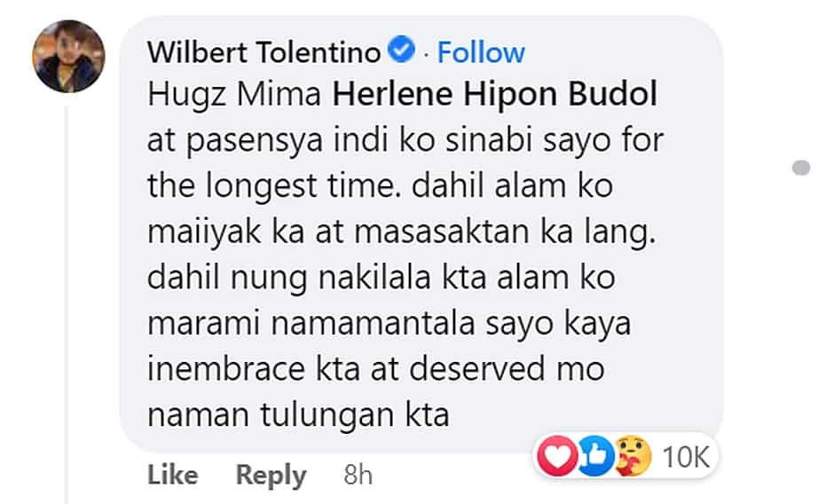
Task: View the 10K reactions count list
Action: 686,458
